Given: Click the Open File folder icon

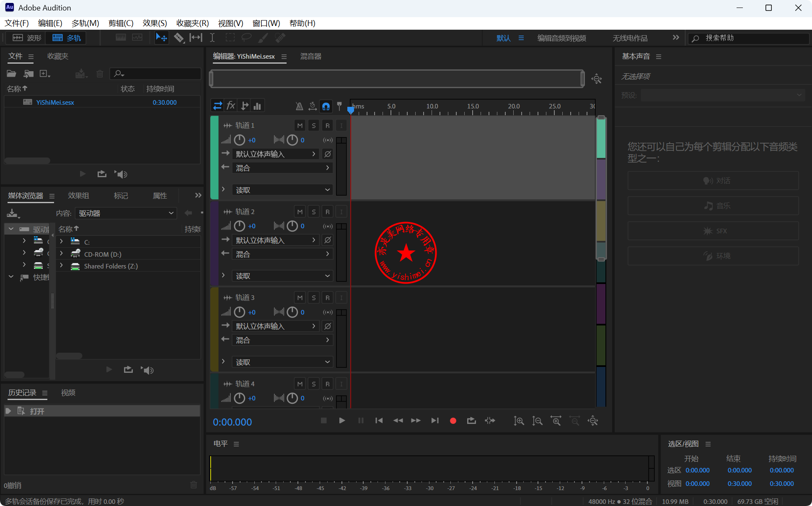Looking at the screenshot, I should coord(11,74).
